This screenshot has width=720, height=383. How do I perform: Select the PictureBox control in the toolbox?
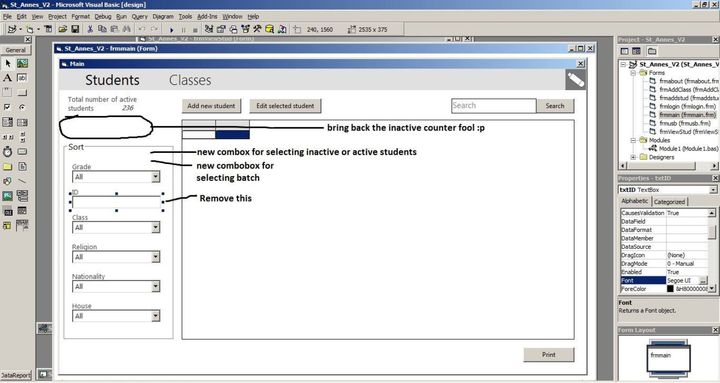(x=22, y=63)
